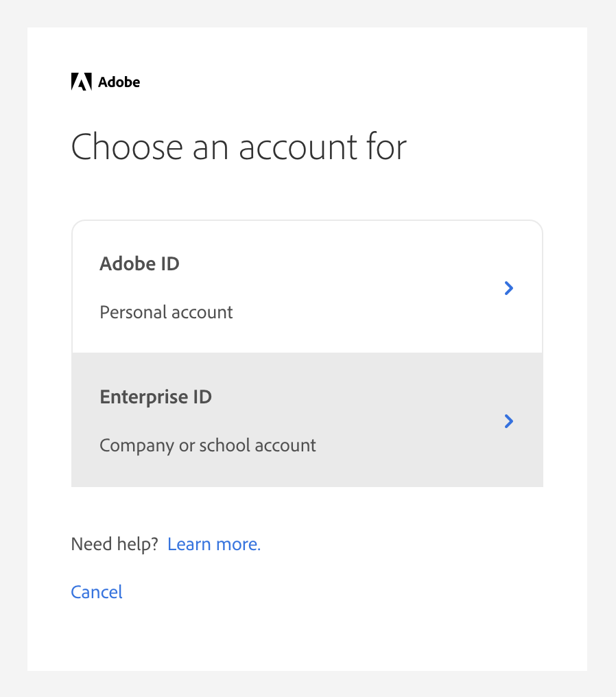Click the "Personal account" description
616x697 pixels.
[x=166, y=313]
